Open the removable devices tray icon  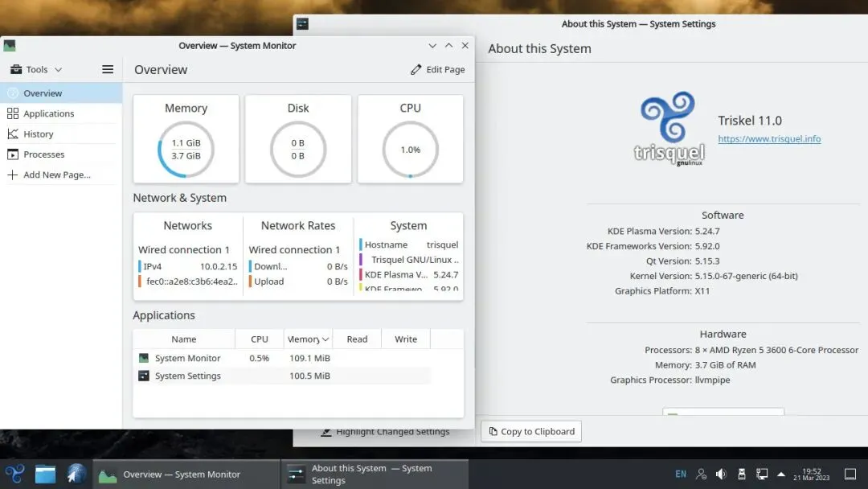point(742,474)
